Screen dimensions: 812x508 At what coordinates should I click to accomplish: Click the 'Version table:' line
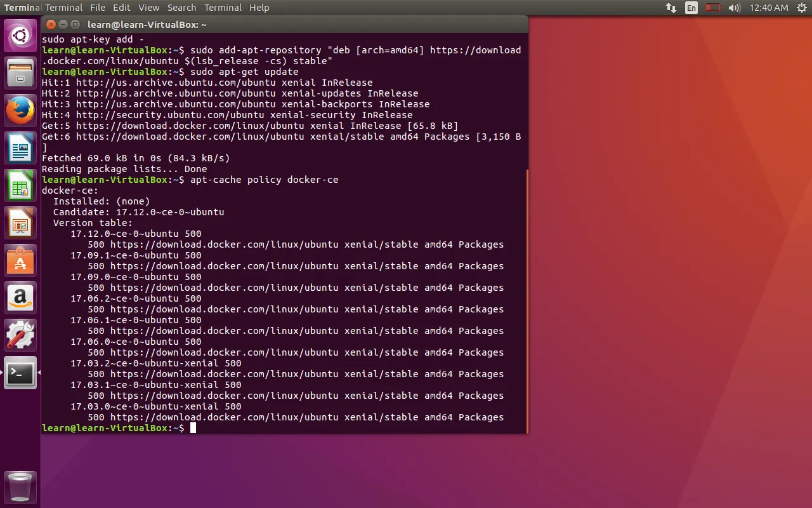tap(93, 223)
